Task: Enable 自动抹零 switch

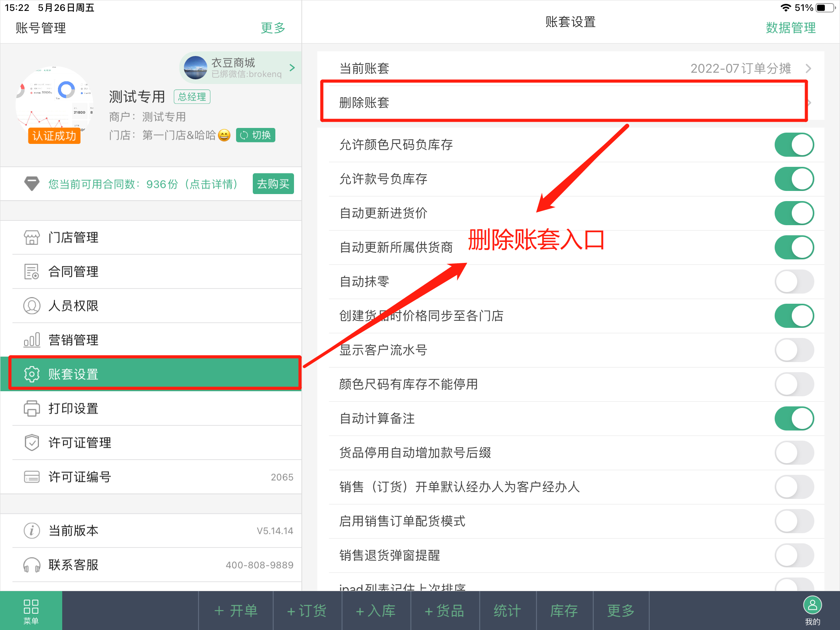Action: (794, 282)
